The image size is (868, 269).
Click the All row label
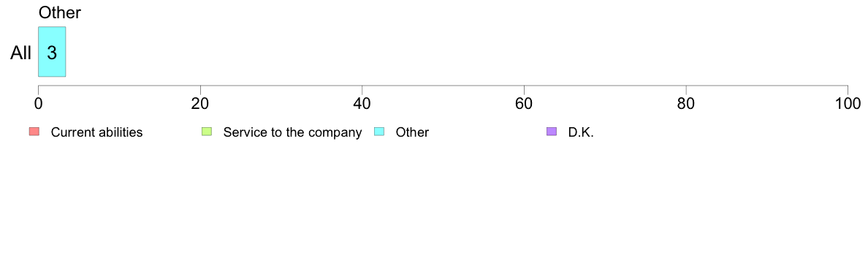pyautogui.click(x=21, y=53)
